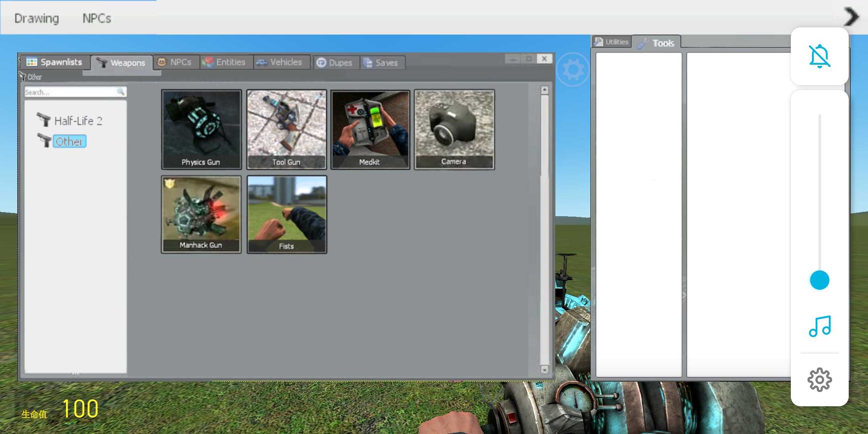Choose the Half-Life 2 weapon category
The height and width of the screenshot is (434, 868).
pyautogui.click(x=78, y=121)
